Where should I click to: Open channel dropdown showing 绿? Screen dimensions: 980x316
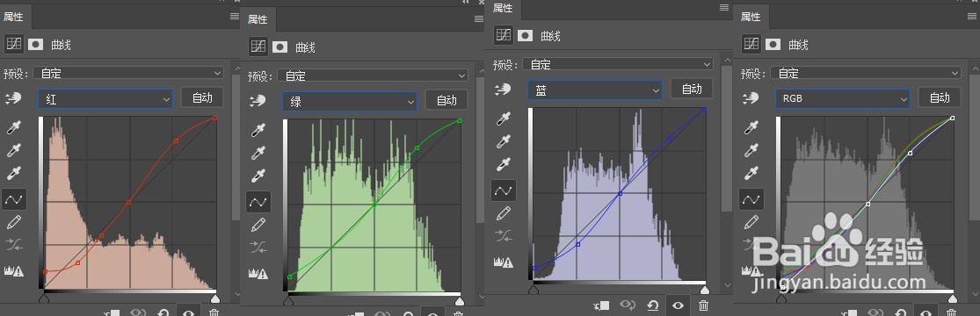350,101
